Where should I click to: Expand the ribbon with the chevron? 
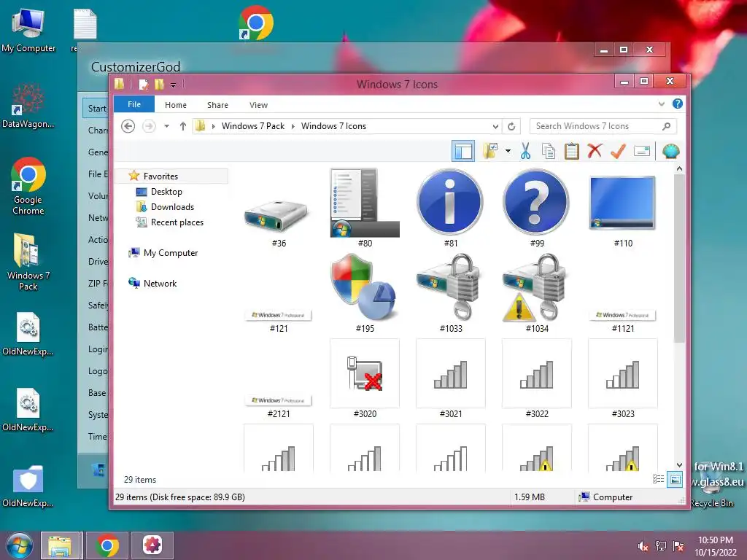click(662, 104)
